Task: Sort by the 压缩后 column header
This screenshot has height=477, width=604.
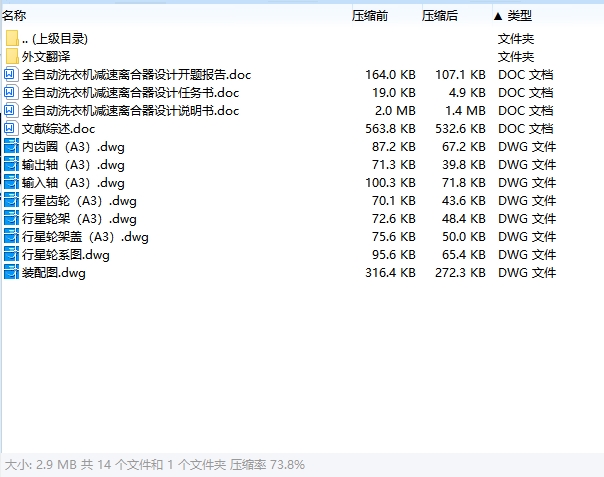Action: point(440,15)
